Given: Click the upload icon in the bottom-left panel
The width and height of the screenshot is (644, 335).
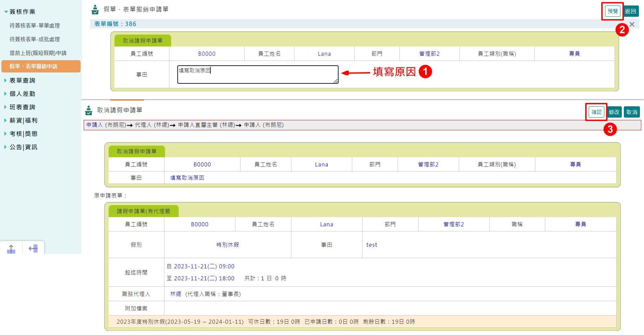Looking at the screenshot, I should (x=11, y=249).
